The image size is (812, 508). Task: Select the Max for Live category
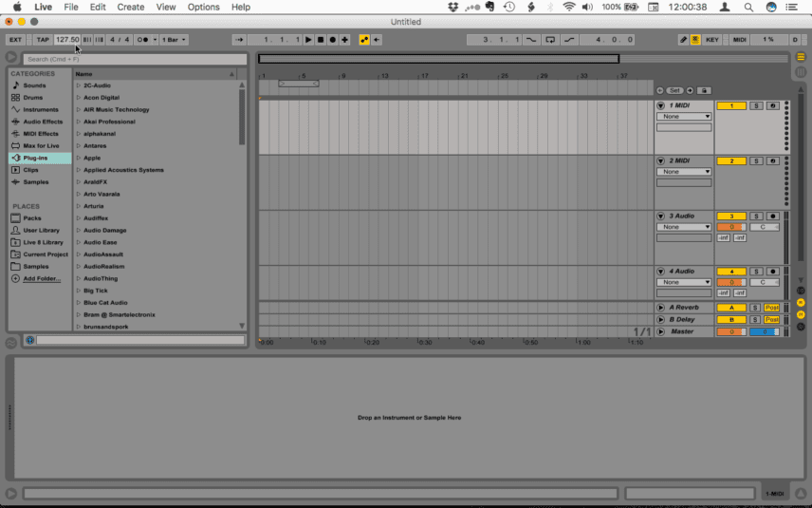click(x=41, y=145)
